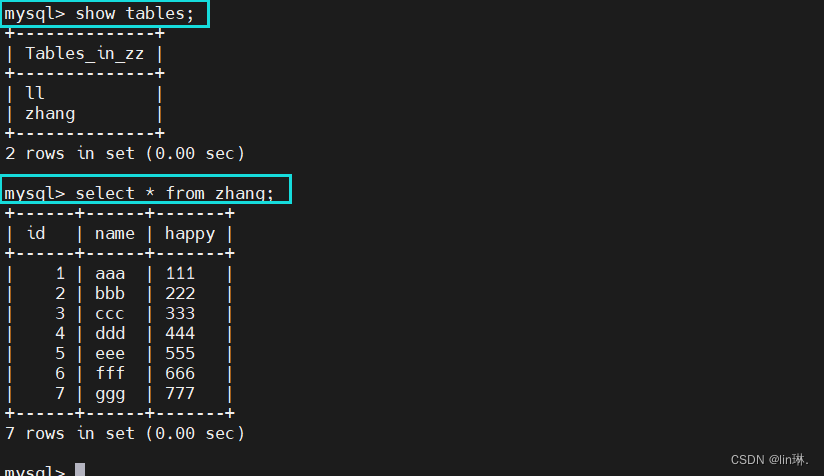
Task: Click the happy value '111'
Action: [x=180, y=273]
